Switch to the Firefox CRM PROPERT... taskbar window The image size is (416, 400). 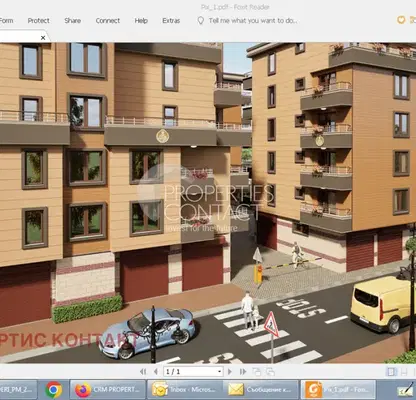tap(107, 389)
